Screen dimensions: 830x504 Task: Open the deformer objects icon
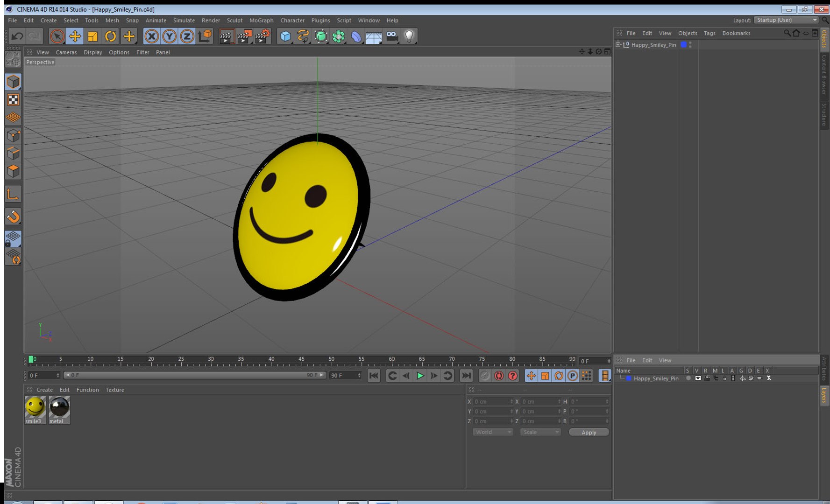[356, 36]
